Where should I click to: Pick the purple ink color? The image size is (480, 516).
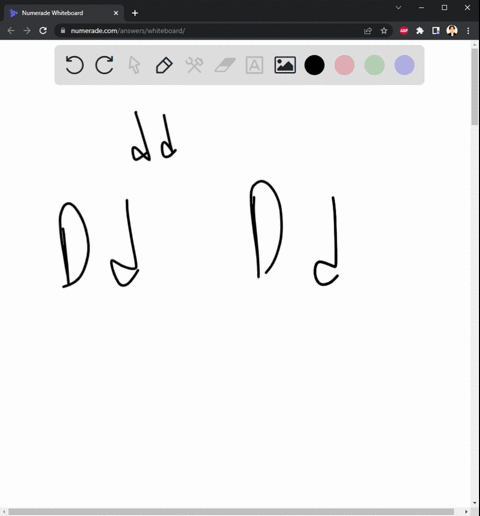click(404, 65)
